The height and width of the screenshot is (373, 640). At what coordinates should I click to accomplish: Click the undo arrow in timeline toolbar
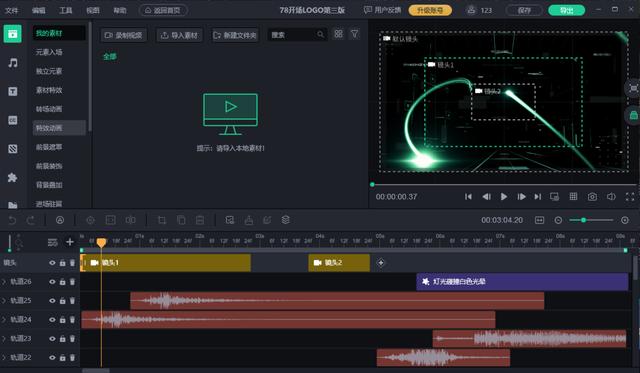(x=12, y=220)
